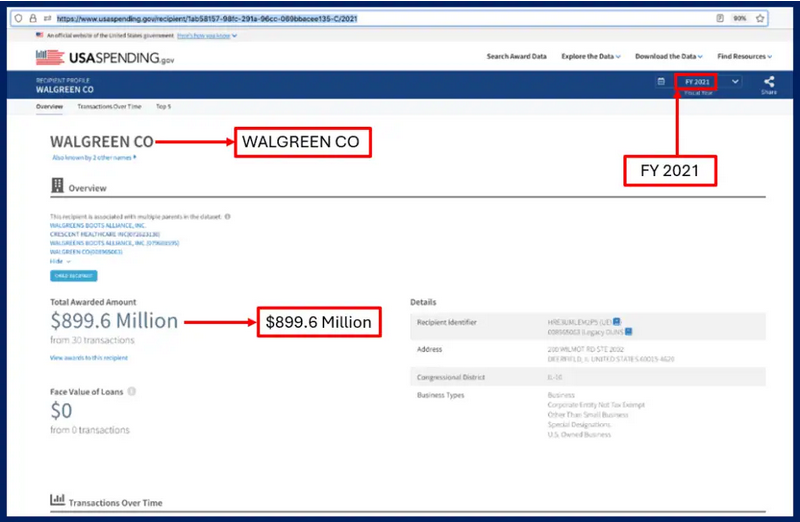Screen dimensions: 800x522
Task: Click the chevron of the fiscal year dropdown
Action: click(x=735, y=82)
